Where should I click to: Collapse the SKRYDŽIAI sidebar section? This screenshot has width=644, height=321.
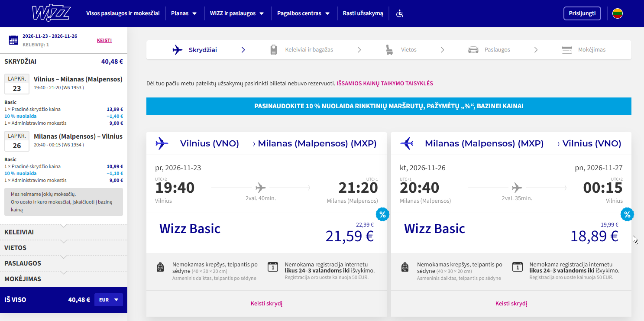tap(64, 62)
